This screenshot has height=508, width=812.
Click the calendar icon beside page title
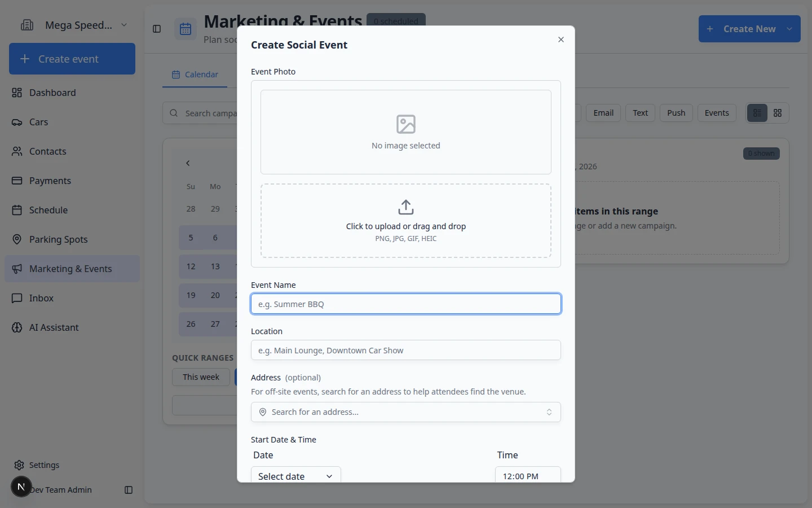186,29
